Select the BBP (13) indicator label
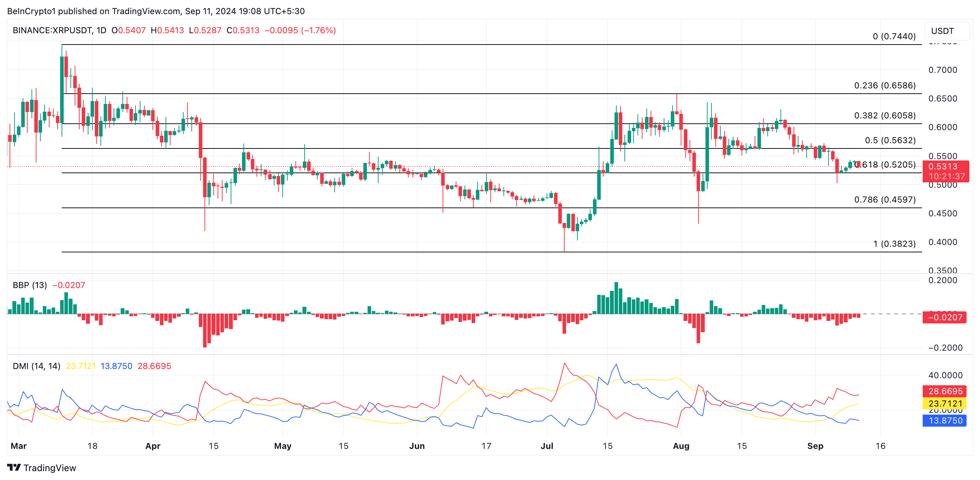Image resolution: width=980 pixels, height=480 pixels. (x=30, y=285)
